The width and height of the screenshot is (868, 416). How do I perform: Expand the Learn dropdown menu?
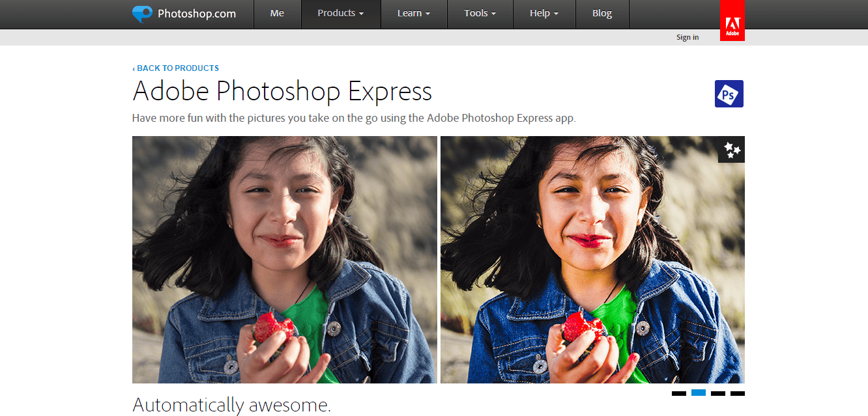(x=414, y=14)
